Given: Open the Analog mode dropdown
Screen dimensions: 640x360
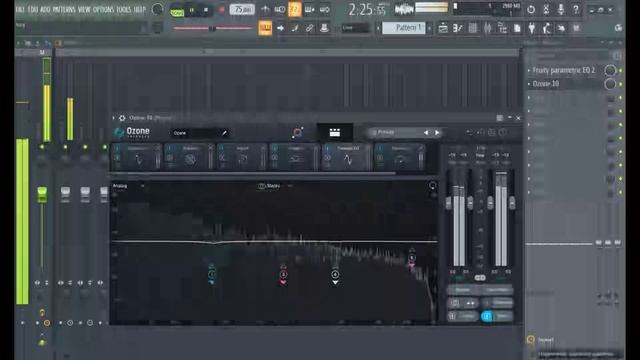Looking at the screenshot, I should (128, 186).
